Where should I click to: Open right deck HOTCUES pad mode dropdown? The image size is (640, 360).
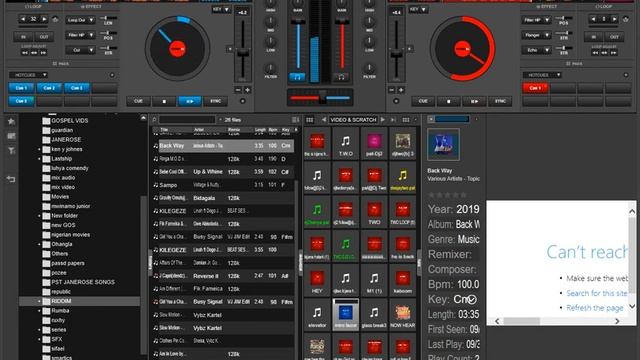(542, 75)
